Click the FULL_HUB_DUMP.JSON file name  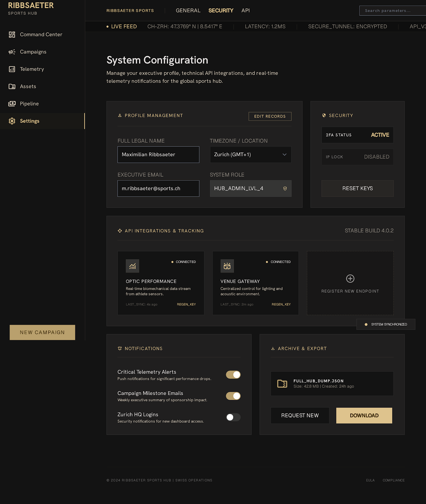coord(318,381)
